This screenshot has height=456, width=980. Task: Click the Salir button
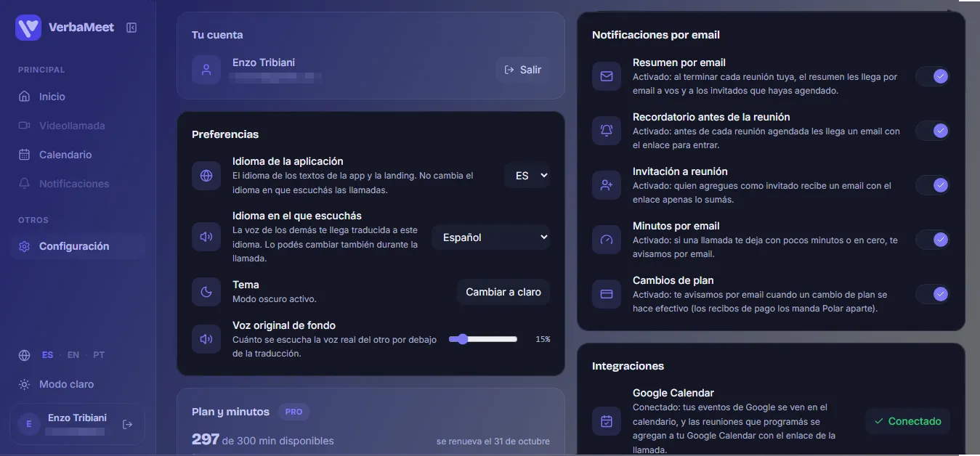523,70
